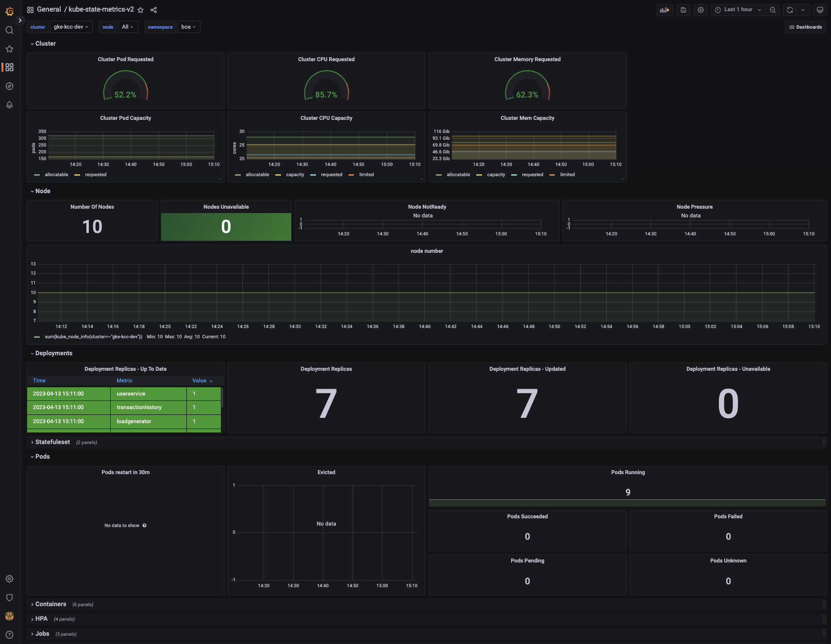The width and height of the screenshot is (831, 644).
Task: Open the Last 1 hour time picker
Action: pyautogui.click(x=737, y=10)
